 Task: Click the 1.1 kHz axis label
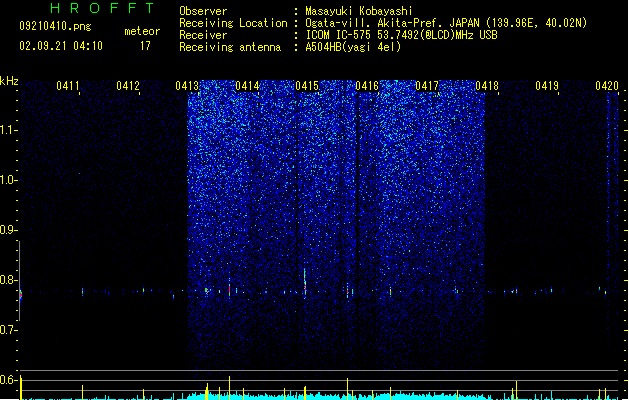[8, 130]
